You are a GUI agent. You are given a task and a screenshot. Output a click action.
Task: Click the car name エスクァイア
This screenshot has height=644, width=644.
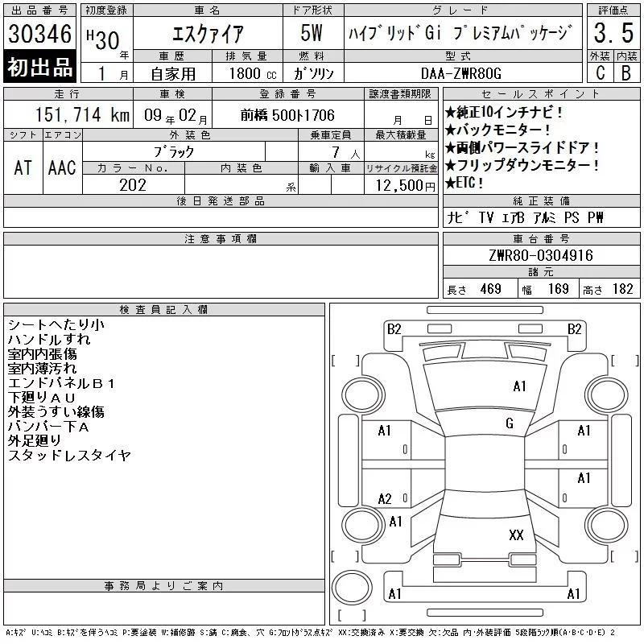(208, 34)
